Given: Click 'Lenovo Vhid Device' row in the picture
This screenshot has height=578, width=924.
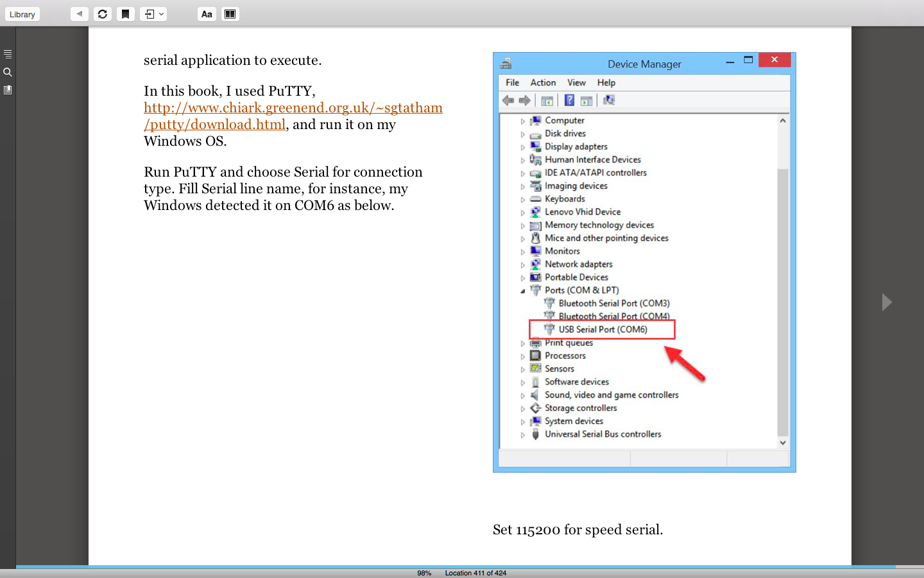Looking at the screenshot, I should 575,212.
